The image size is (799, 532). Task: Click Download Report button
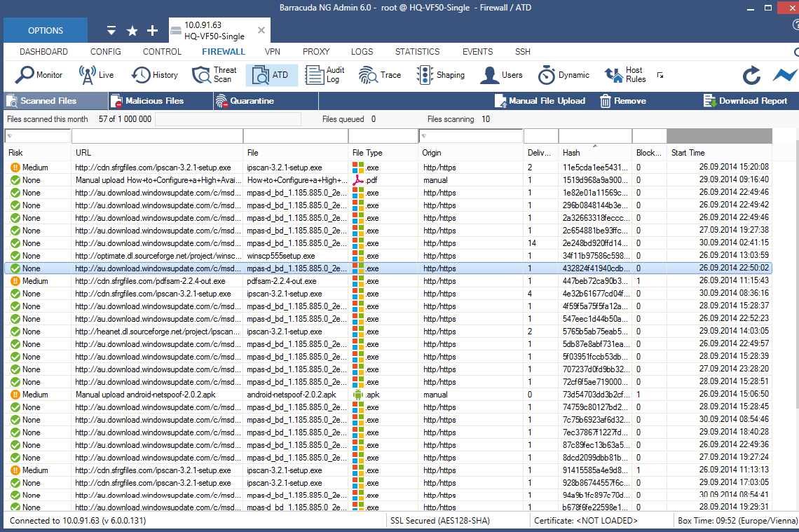[746, 101]
